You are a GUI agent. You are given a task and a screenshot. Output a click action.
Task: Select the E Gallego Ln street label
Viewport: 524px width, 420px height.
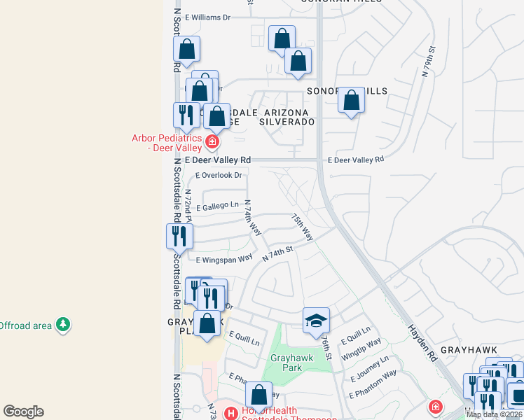point(217,206)
